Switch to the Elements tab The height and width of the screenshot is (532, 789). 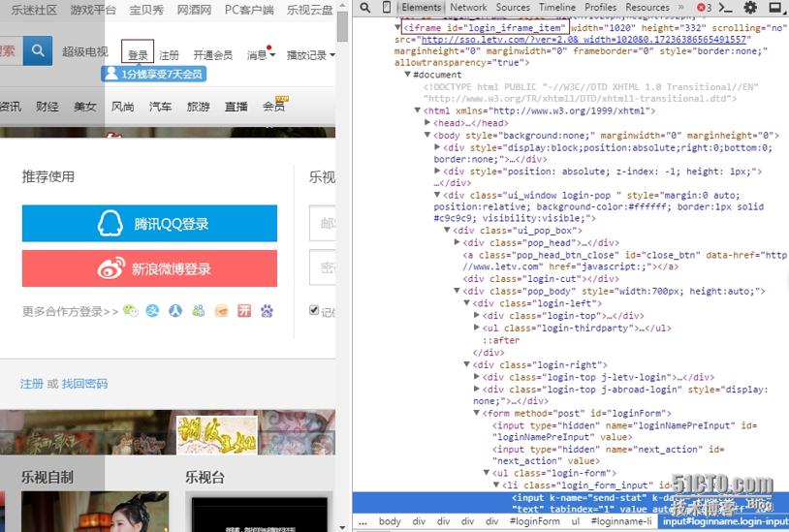click(422, 8)
